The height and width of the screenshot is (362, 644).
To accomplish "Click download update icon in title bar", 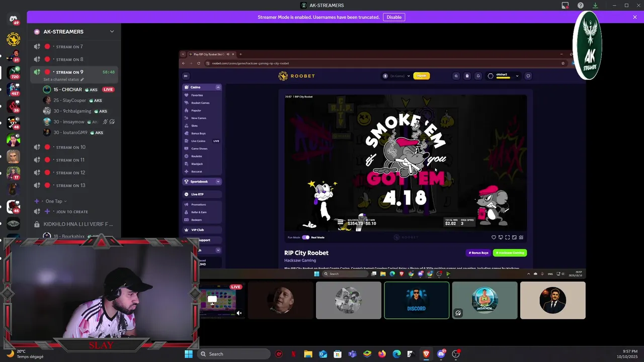I will pos(595,6).
